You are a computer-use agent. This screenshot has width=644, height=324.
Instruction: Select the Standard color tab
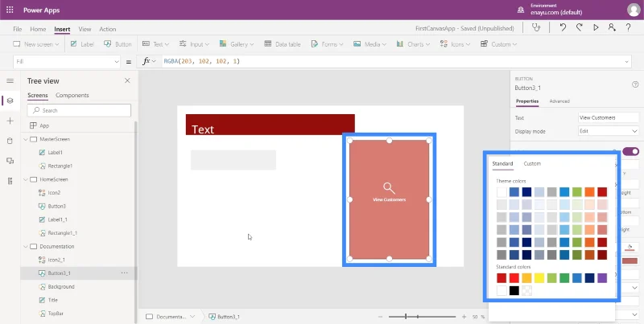pyautogui.click(x=502, y=164)
